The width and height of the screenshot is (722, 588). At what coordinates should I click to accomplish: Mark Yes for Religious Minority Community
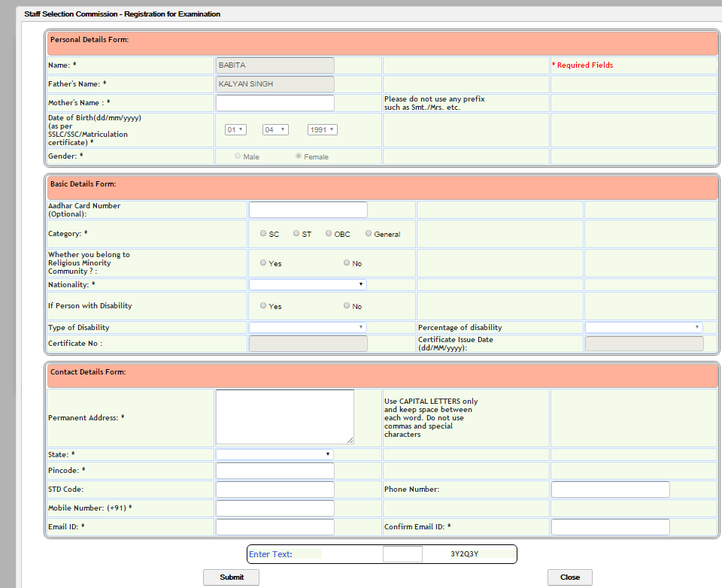263,262
